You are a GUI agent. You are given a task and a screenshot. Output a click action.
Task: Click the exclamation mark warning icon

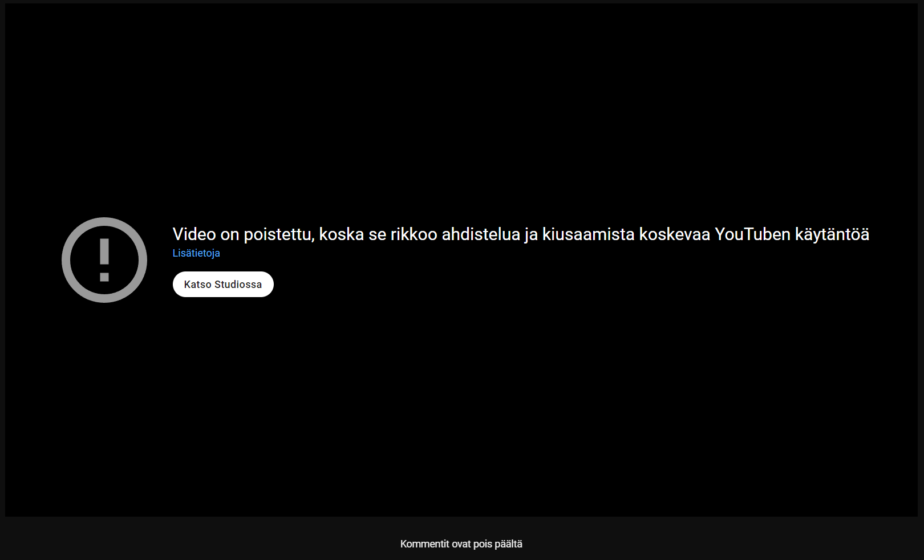pyautogui.click(x=104, y=260)
